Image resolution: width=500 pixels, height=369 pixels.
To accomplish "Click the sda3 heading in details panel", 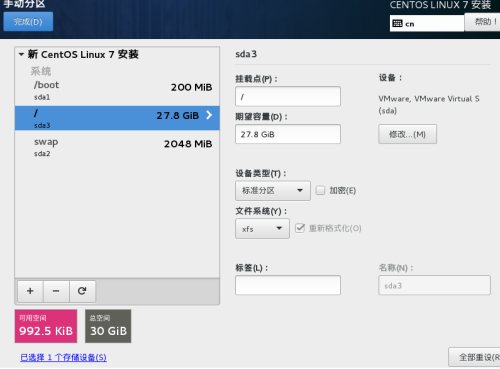I will click(x=246, y=54).
